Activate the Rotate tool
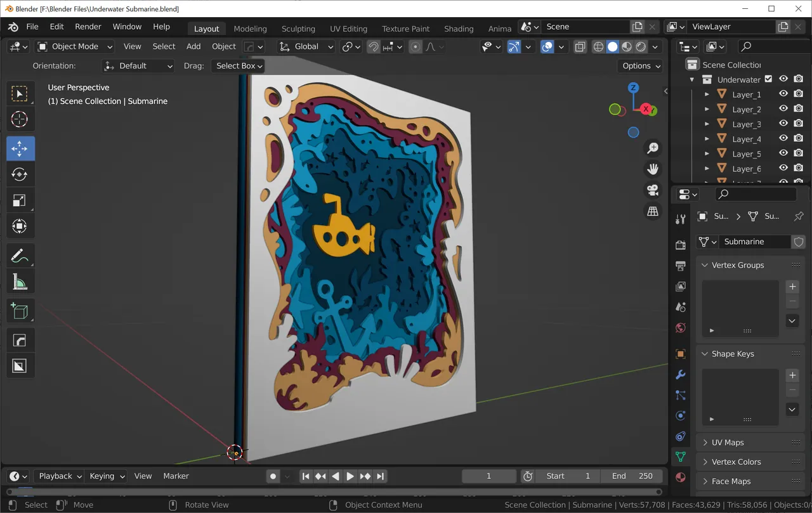 pyautogui.click(x=20, y=174)
